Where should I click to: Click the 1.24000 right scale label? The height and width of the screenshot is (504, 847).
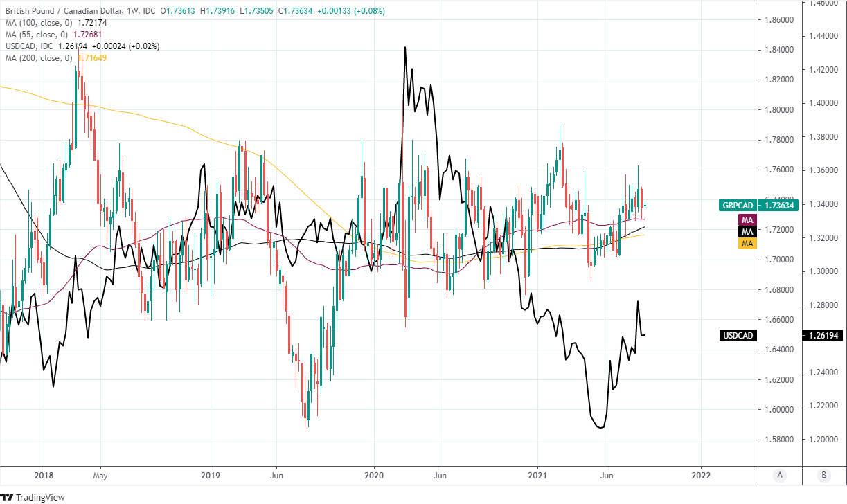pos(822,372)
